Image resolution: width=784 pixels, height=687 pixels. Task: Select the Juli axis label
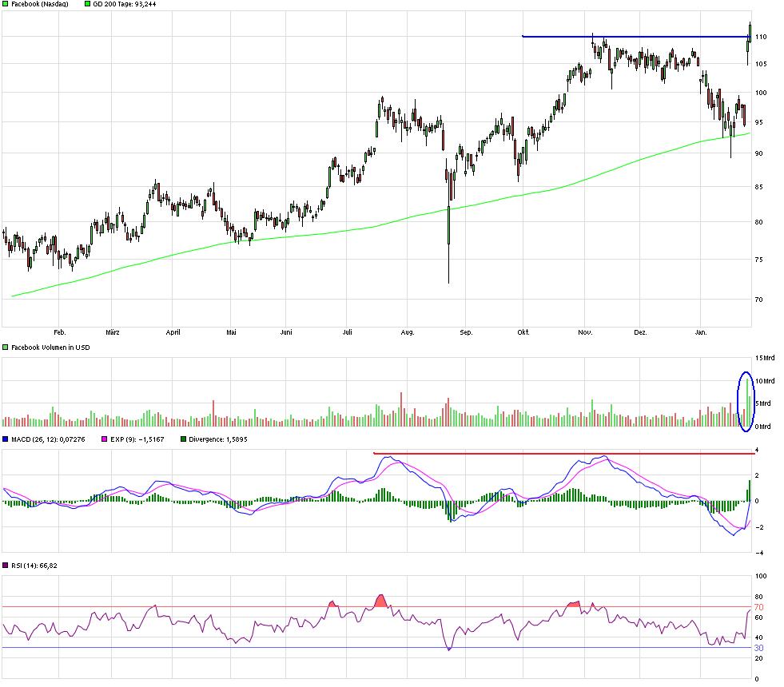347,330
